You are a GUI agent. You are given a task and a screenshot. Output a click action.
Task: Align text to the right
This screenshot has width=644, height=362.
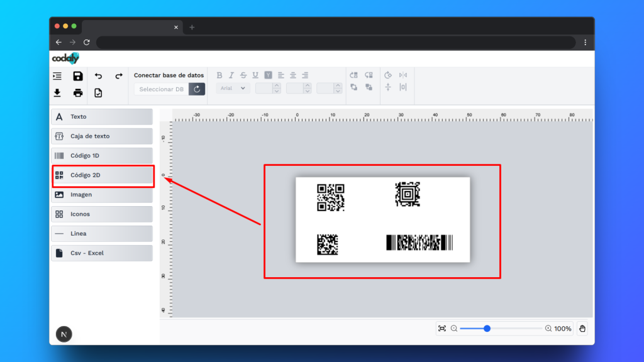[305, 75]
